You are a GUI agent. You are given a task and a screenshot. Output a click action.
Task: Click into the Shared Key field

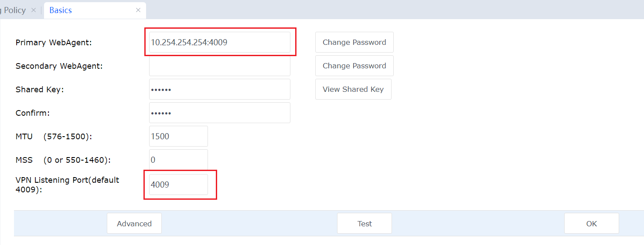pyautogui.click(x=219, y=89)
